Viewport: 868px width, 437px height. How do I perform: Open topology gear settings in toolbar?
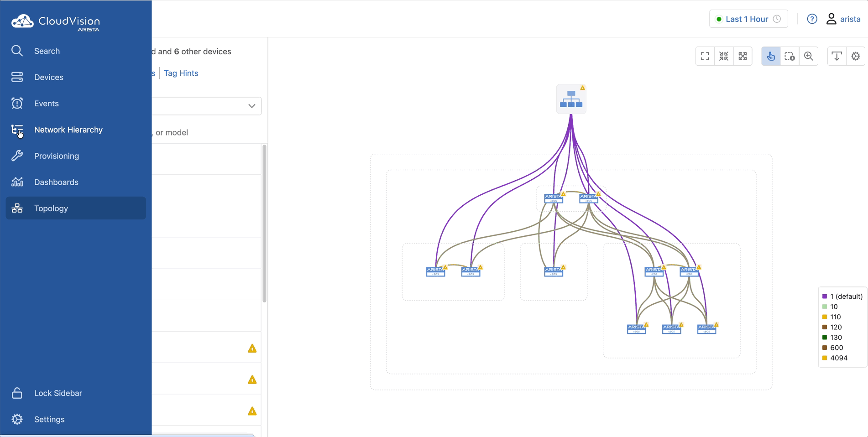[x=856, y=56]
